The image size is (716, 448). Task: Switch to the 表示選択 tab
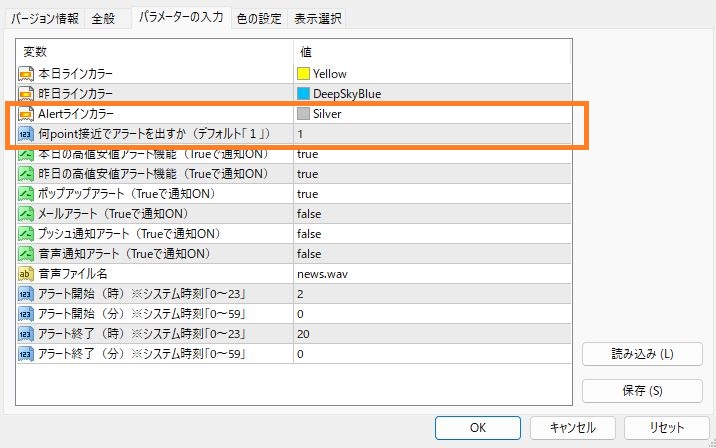[318, 18]
